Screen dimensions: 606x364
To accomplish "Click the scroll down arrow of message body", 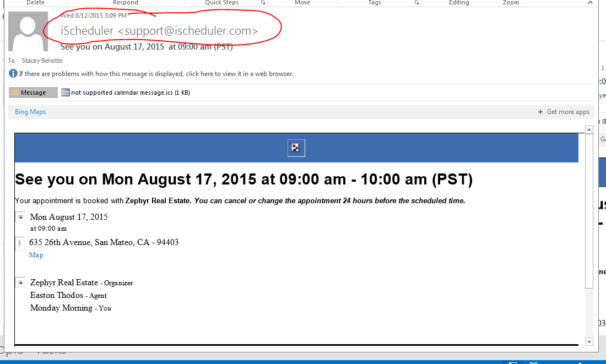I will 589,341.
